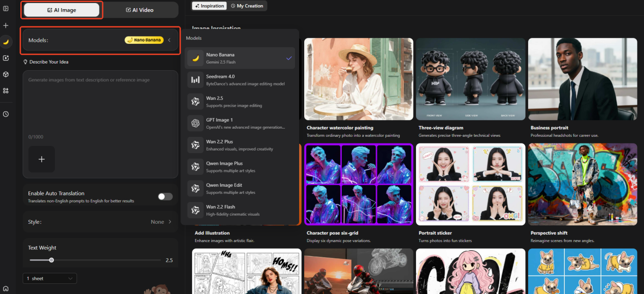Open the banana icon in sidebar

coord(6,42)
